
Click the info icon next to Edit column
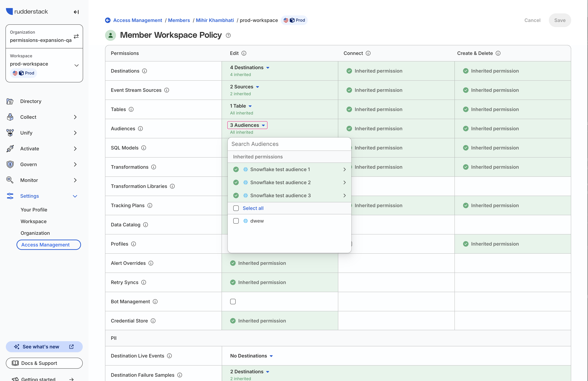(244, 53)
